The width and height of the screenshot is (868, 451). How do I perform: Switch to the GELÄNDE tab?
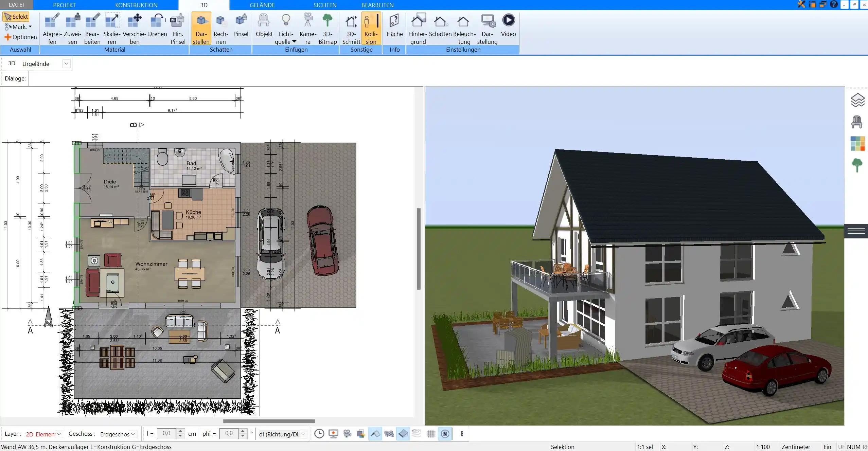click(x=262, y=5)
